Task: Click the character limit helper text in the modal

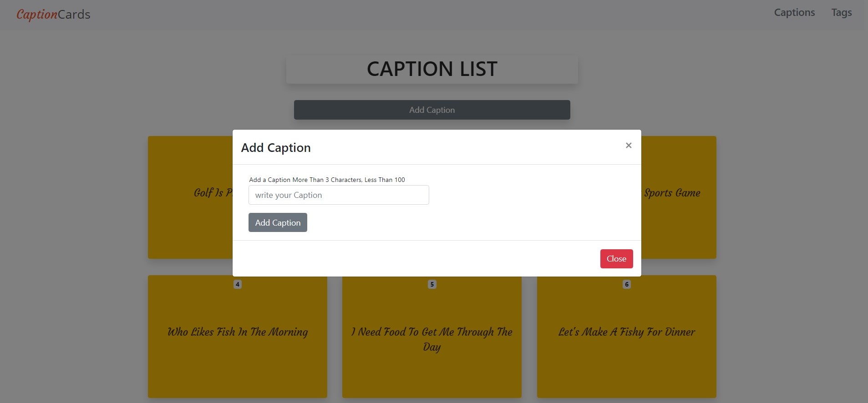Action: (x=326, y=179)
